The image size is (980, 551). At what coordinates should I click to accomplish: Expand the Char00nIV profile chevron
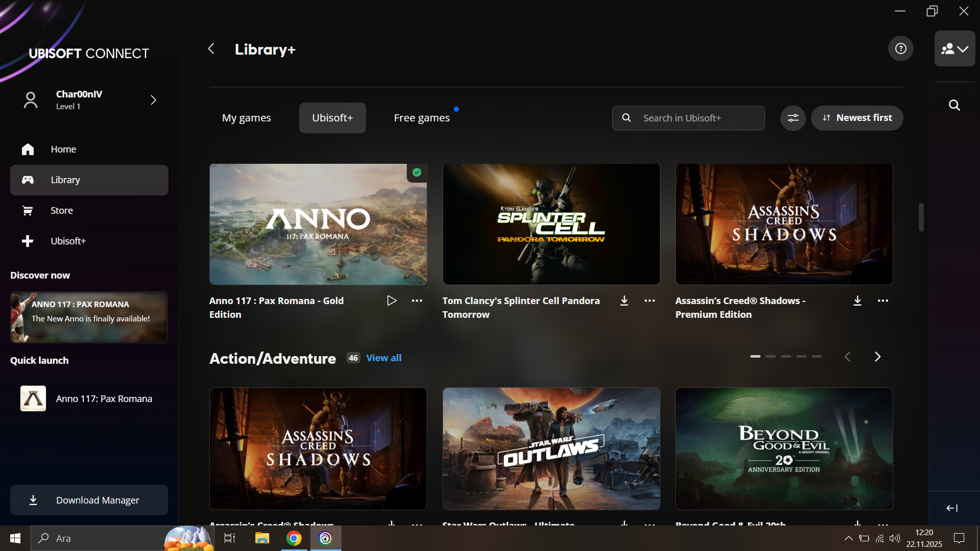[x=153, y=100]
